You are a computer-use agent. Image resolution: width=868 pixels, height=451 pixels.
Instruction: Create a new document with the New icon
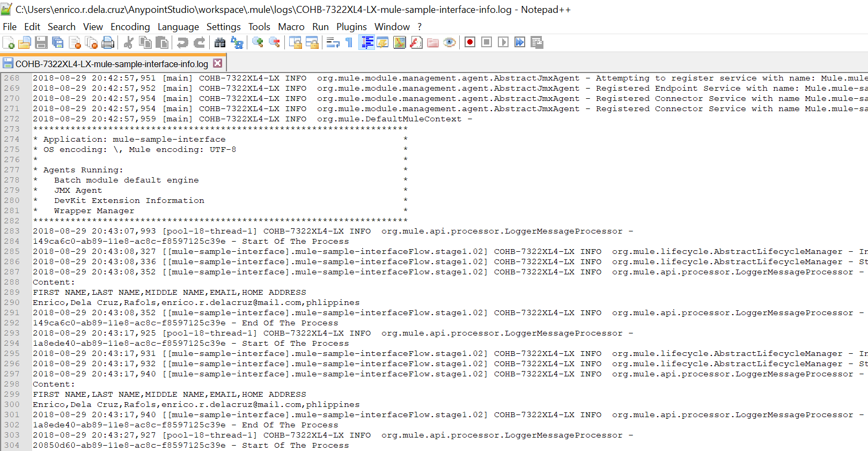pyautogui.click(x=9, y=42)
